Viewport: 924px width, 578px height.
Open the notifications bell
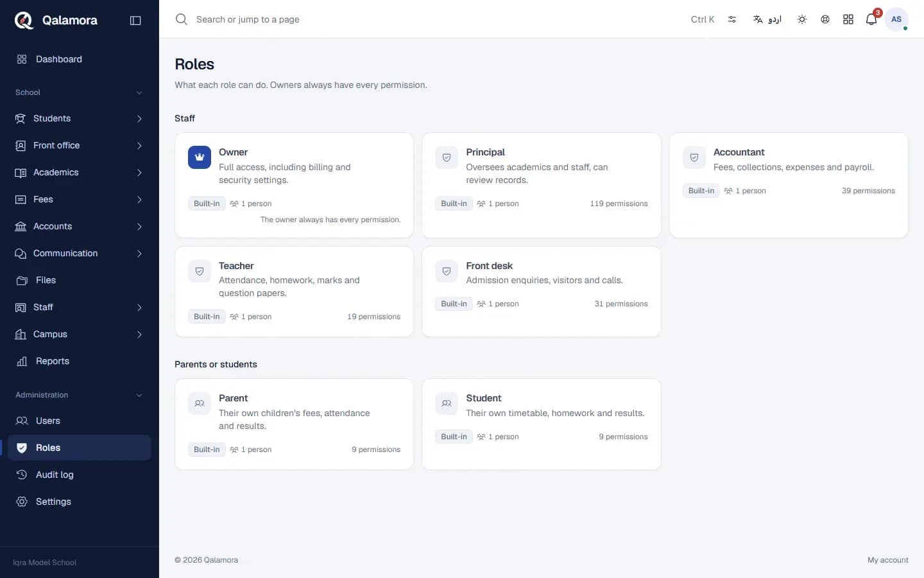point(871,19)
